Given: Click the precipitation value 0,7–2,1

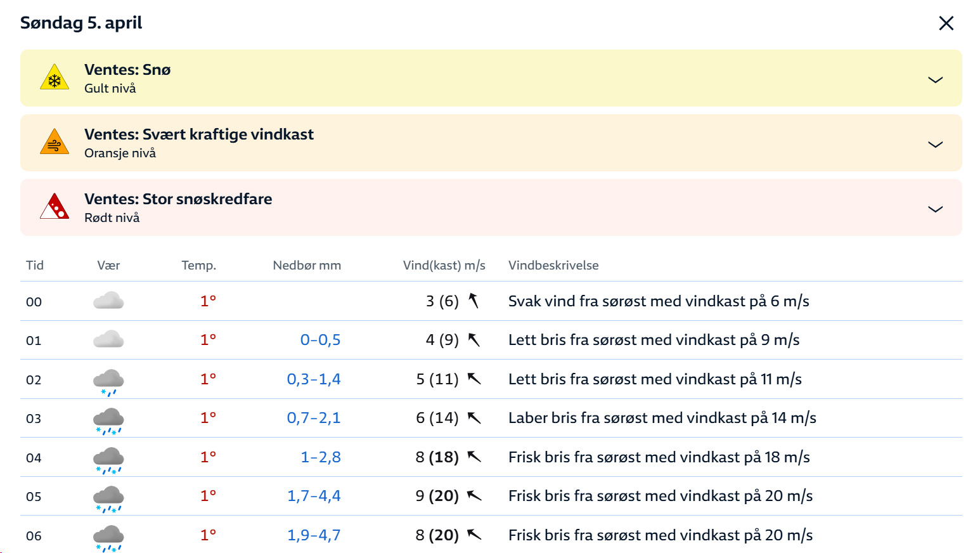Looking at the screenshot, I should (x=314, y=418).
